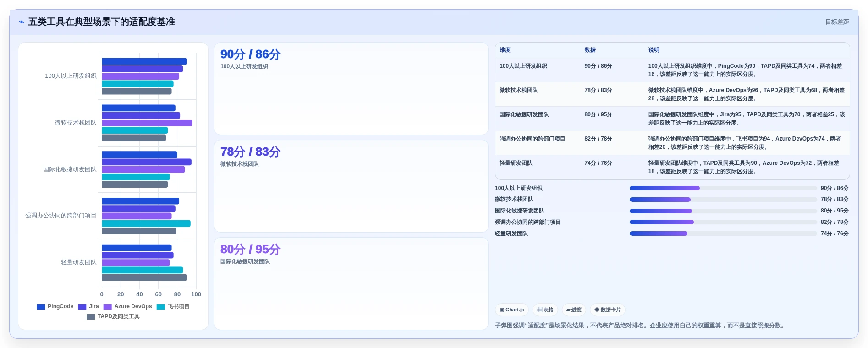
Task: Click progress bar for 100人以上研发组织
Action: pyautogui.click(x=723, y=188)
